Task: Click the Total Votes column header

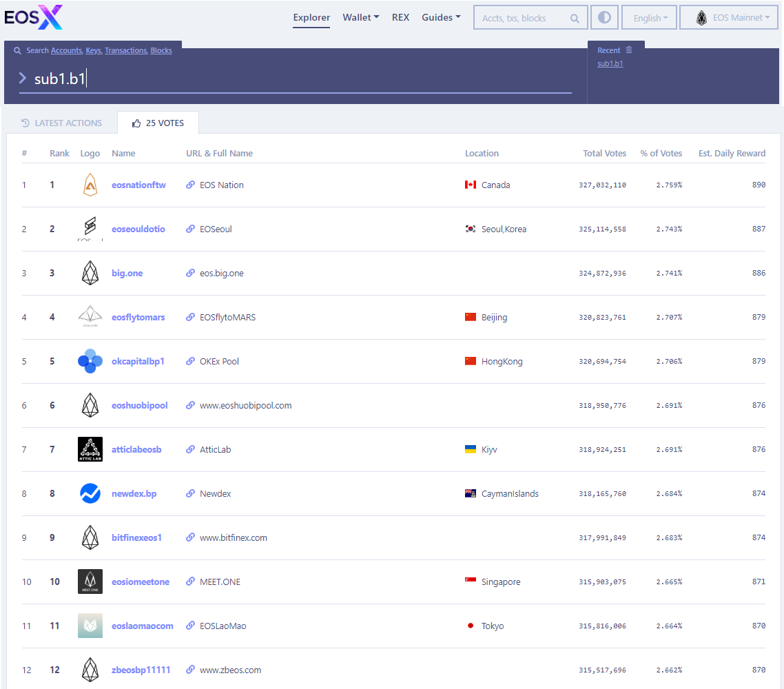Action: 604,154
